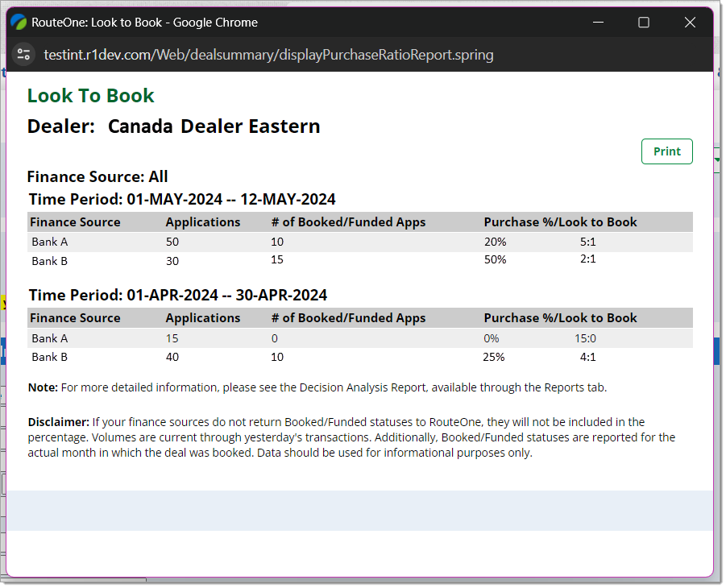The width and height of the screenshot is (726, 588).
Task: Click the April 2024 time period heading
Action: coord(178,295)
